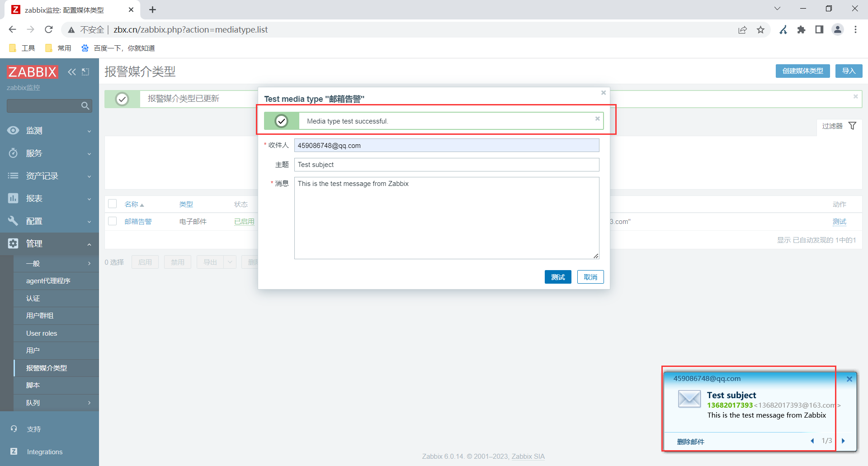The height and width of the screenshot is (466, 868).
Task: Click the sidebar search magnifier icon
Action: point(85,106)
